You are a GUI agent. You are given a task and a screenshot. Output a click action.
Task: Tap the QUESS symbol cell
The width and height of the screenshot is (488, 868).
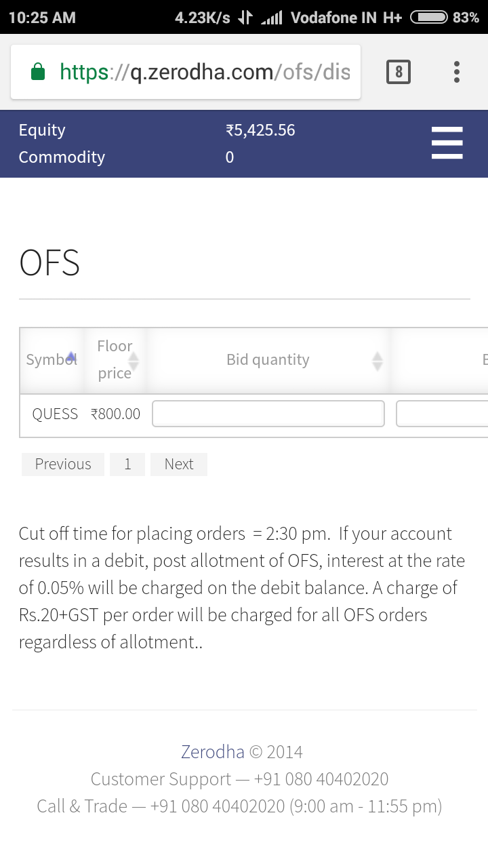pyautogui.click(x=55, y=414)
